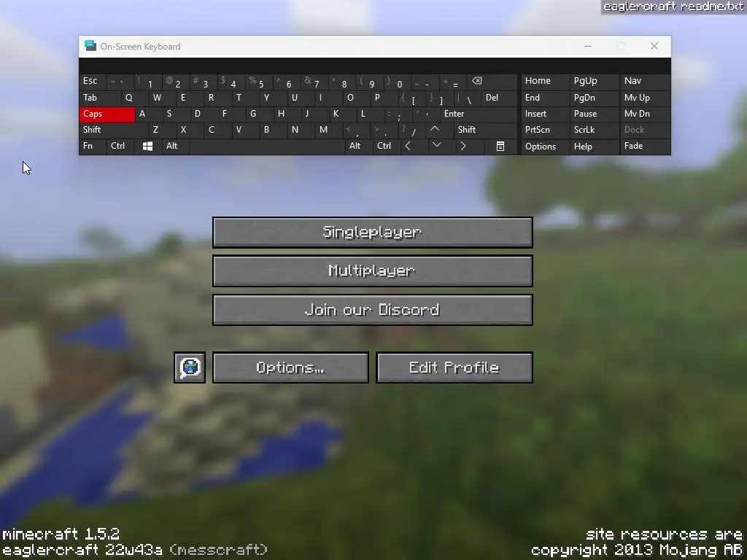
Task: Click the context menu key icon
Action: coord(500,146)
